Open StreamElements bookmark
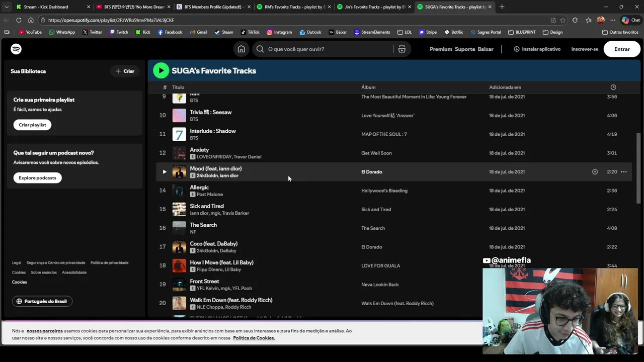Viewport: 644px width, 362px height. pos(372,32)
